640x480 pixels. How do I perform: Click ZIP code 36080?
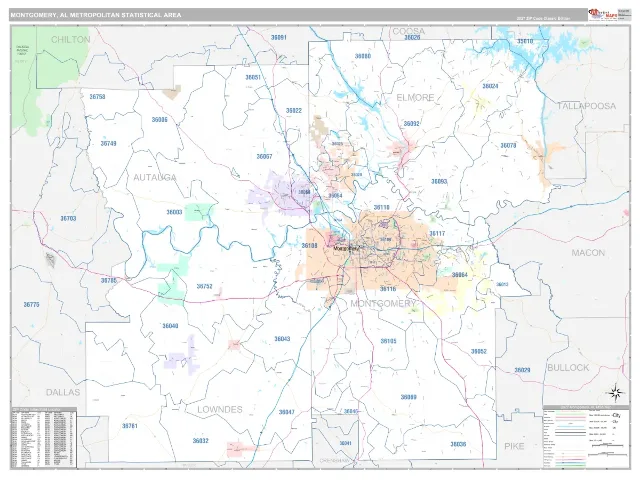[363, 56]
